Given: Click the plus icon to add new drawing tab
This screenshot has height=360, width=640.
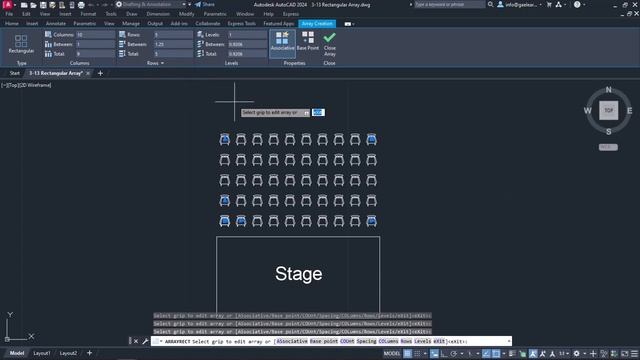Looking at the screenshot, I should (x=100, y=73).
